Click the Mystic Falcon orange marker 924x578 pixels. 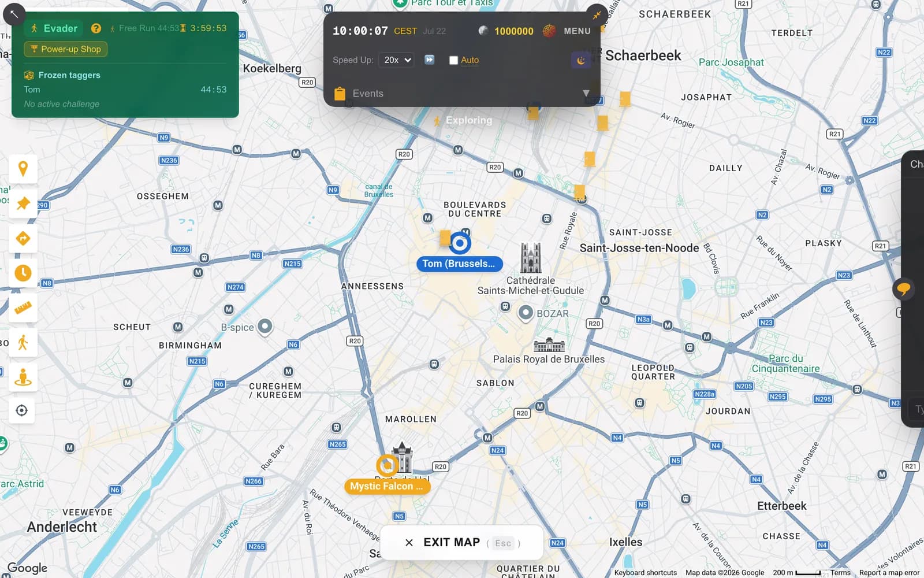click(387, 465)
